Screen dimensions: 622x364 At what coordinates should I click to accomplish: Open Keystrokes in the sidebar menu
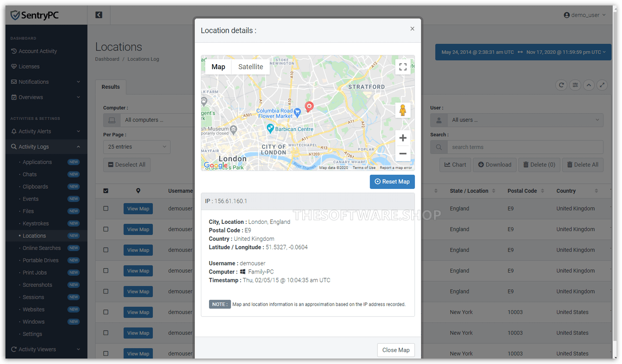36,223
